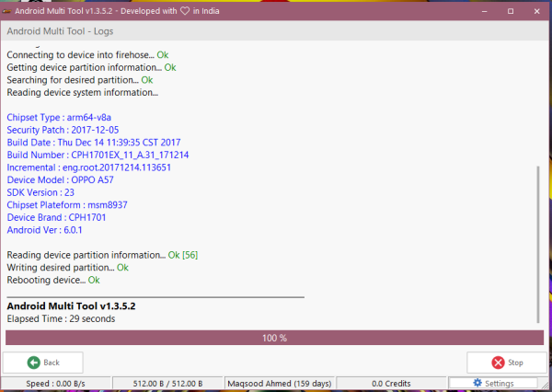Click the Android Ver : 6.0.1 line
The image size is (552, 392).
click(44, 230)
